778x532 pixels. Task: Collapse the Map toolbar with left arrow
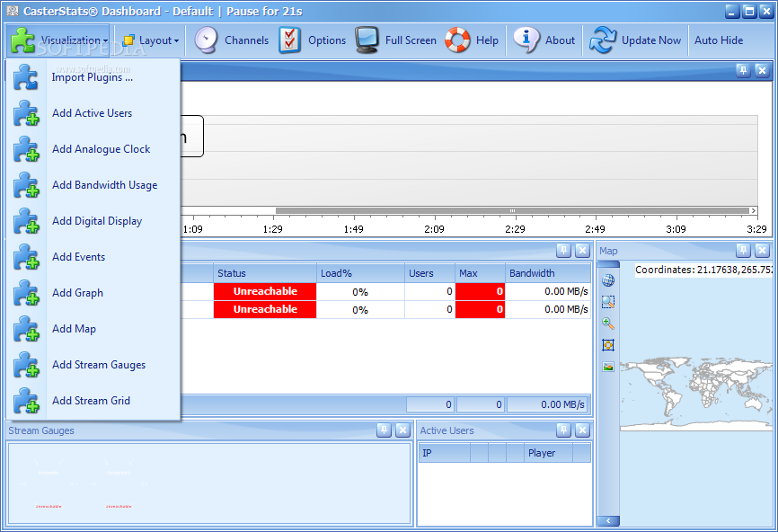tap(608, 520)
